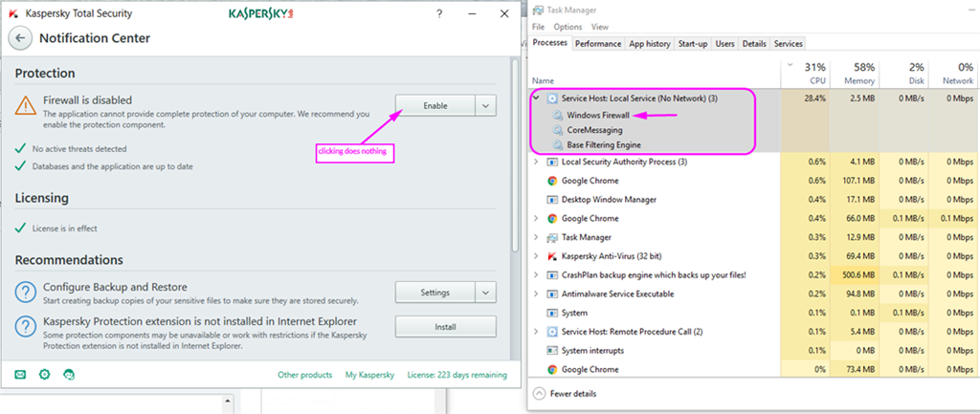Click Chrome icon in the 107.1 MB row

click(x=552, y=181)
